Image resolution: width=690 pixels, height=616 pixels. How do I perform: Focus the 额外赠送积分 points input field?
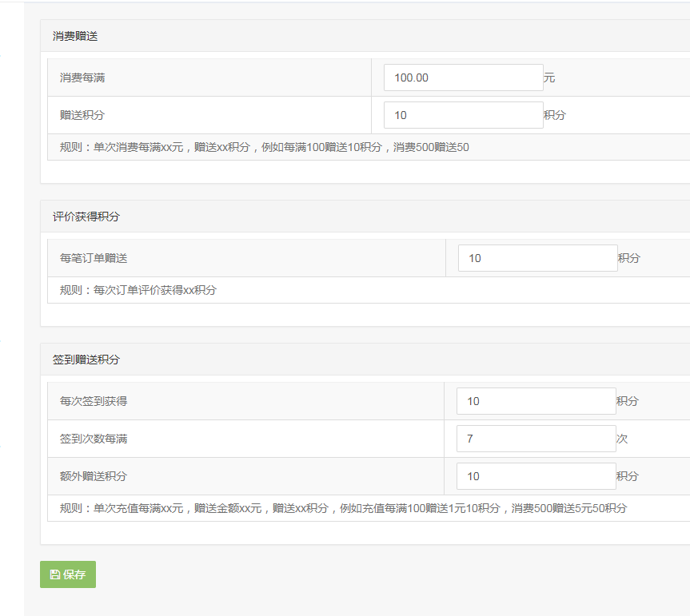pyautogui.click(x=536, y=475)
